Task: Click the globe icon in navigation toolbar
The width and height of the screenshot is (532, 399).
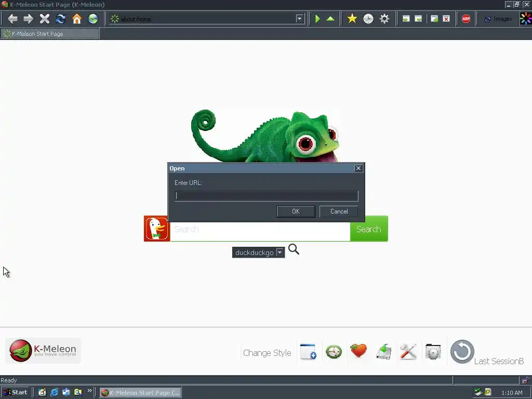Action: click(x=93, y=19)
